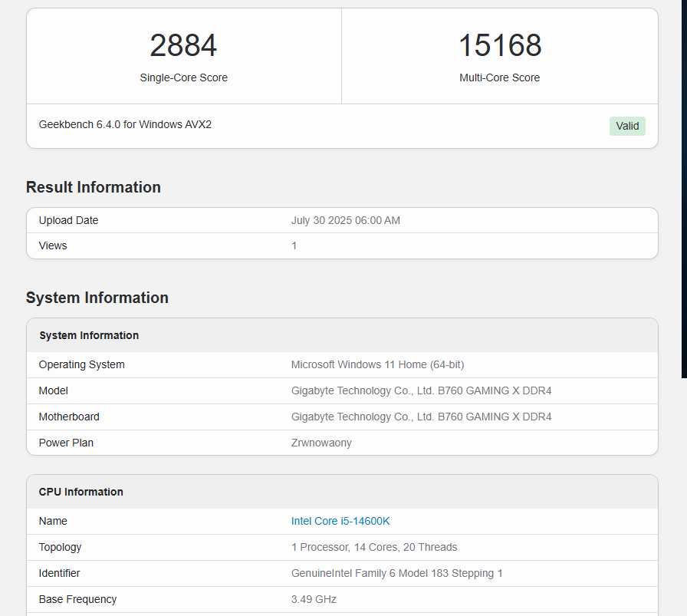Viewport: 687px width, 616px height.
Task: Click the single-core score 2884
Action: [x=183, y=46]
